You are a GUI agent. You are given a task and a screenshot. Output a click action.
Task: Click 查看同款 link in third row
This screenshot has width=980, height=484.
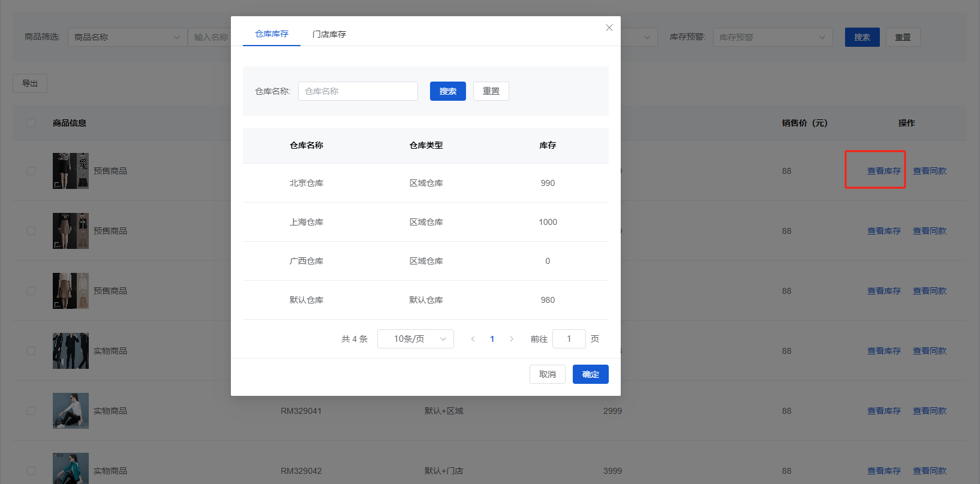pyautogui.click(x=930, y=291)
